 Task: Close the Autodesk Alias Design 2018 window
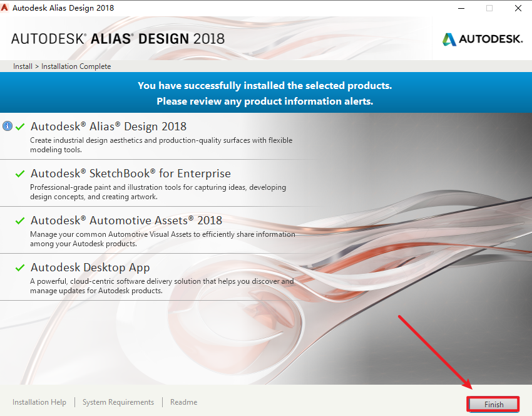(x=518, y=8)
